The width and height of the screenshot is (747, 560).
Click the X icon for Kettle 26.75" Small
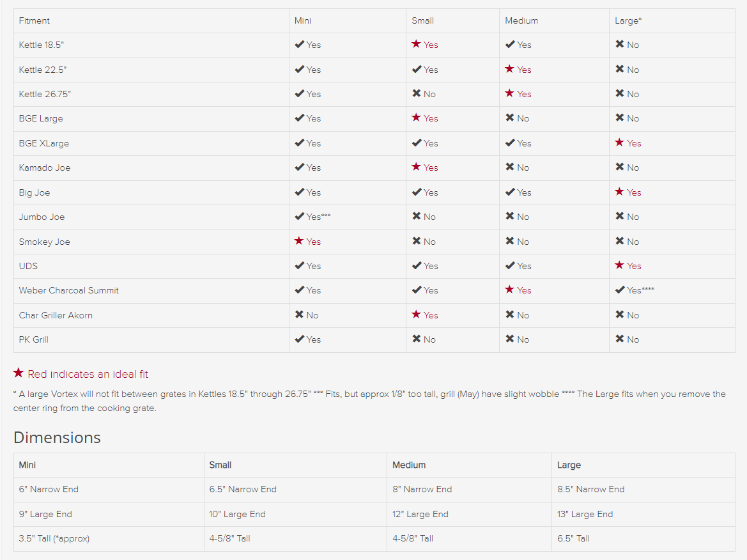click(417, 94)
